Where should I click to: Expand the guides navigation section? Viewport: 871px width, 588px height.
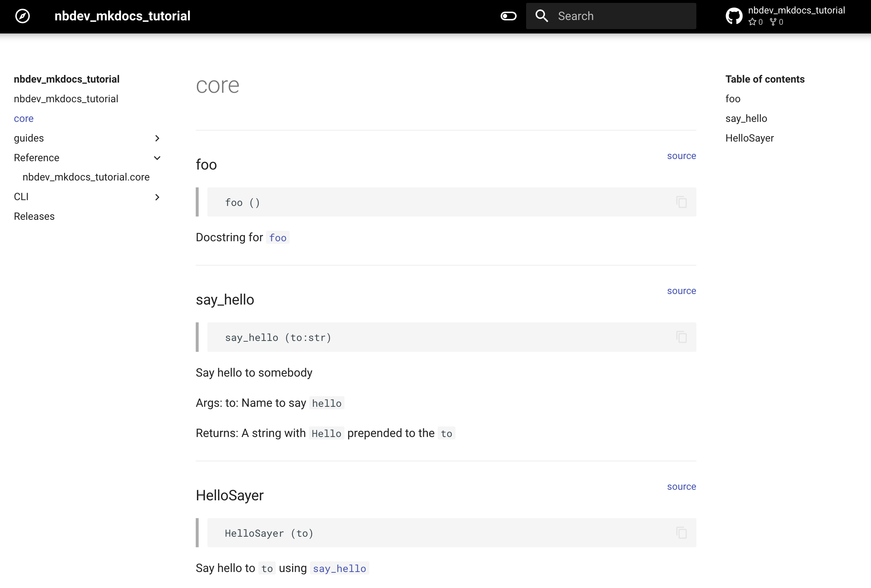(157, 138)
